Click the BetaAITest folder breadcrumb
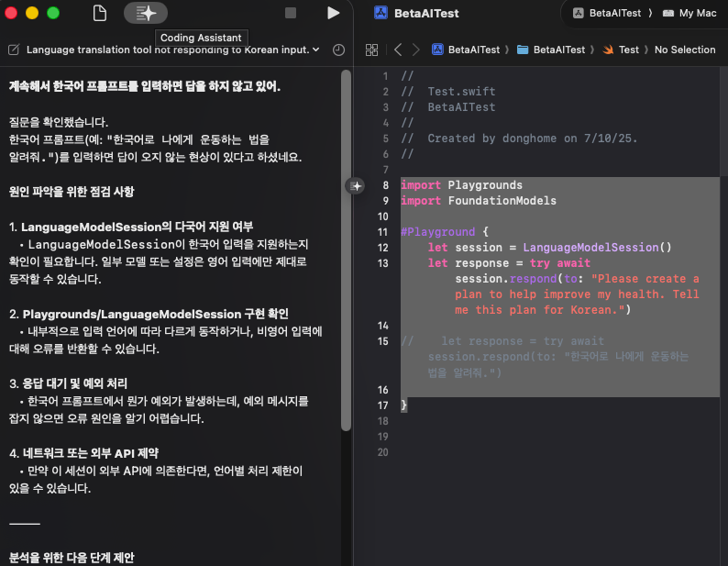 click(551, 50)
